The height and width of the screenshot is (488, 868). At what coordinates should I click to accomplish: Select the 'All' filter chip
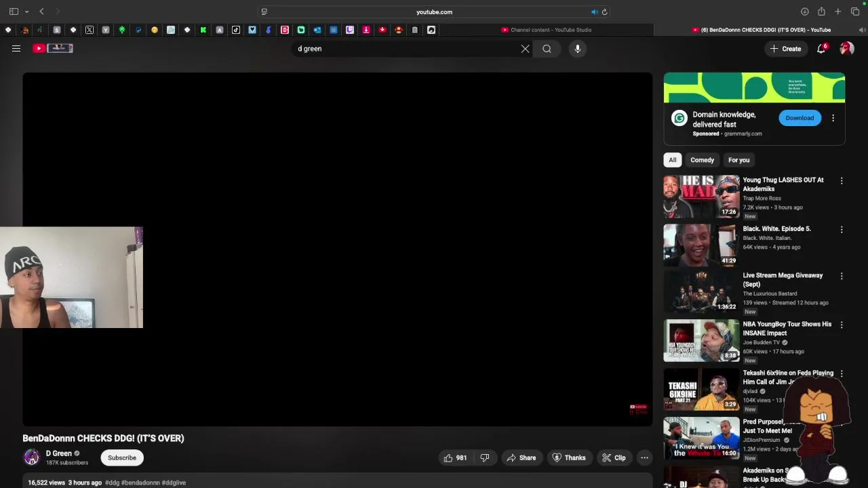click(672, 160)
